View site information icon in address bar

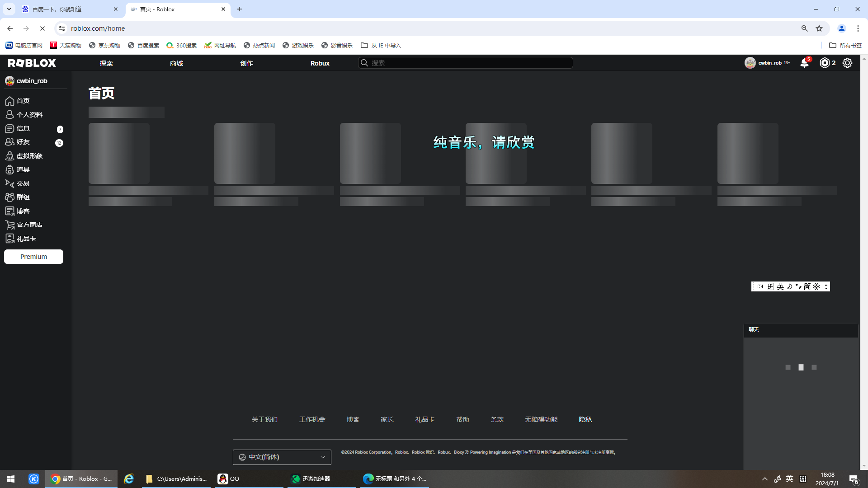[x=62, y=28]
